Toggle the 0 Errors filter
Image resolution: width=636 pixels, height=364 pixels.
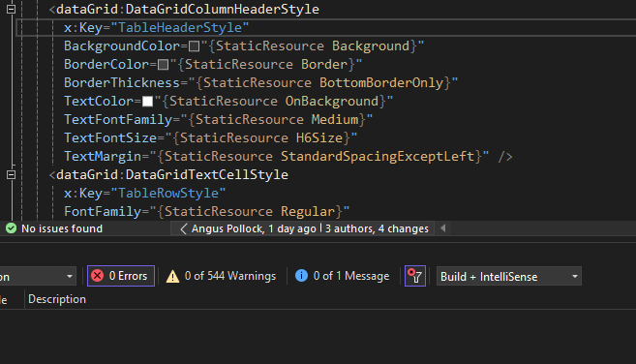click(x=121, y=276)
